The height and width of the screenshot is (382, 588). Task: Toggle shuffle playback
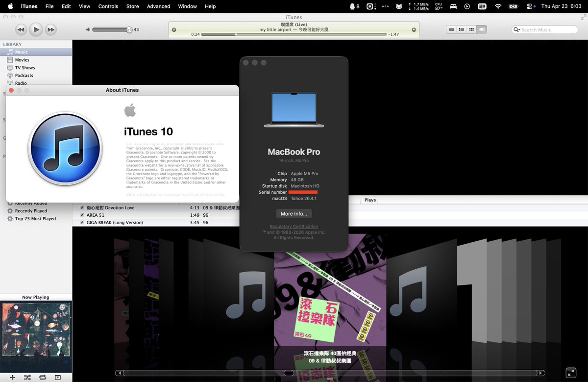[27, 378]
